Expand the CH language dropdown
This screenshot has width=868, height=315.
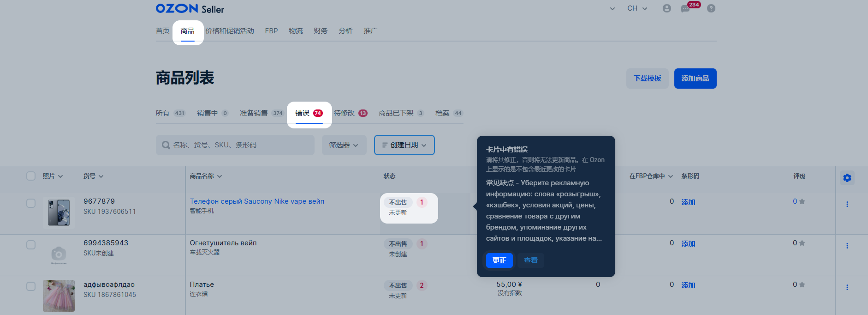(x=637, y=8)
